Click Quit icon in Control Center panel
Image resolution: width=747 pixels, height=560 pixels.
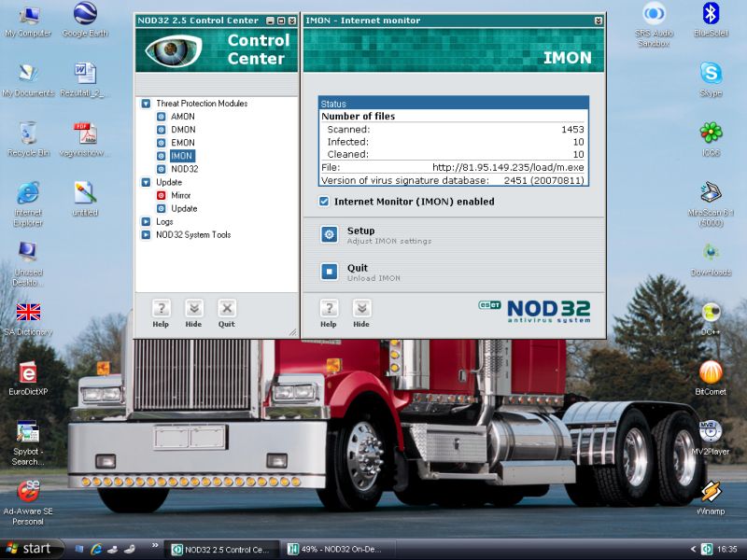pyautogui.click(x=226, y=308)
